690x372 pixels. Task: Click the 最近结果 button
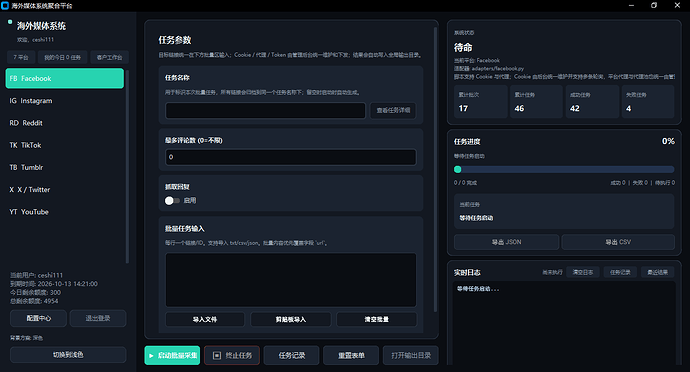click(657, 273)
